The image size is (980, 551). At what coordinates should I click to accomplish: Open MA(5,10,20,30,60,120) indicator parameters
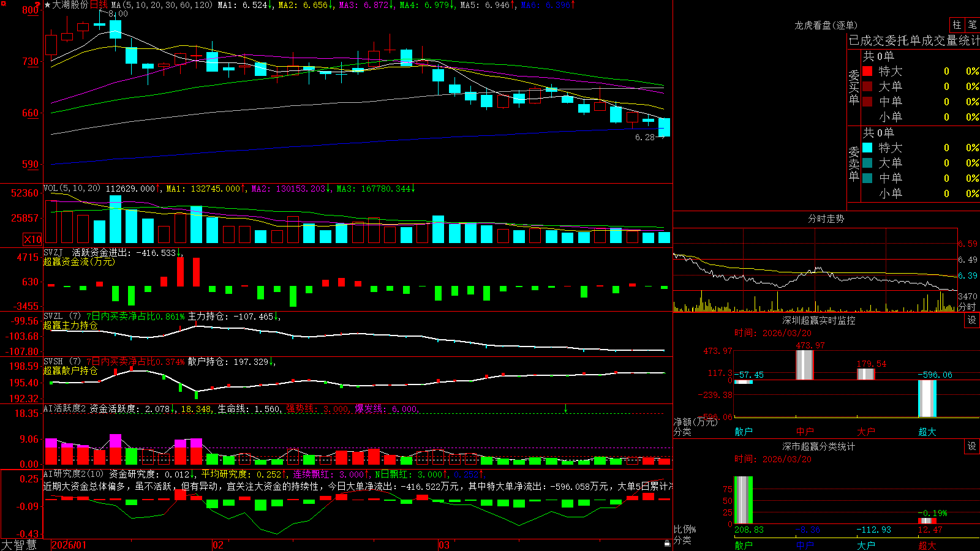tap(162, 5)
